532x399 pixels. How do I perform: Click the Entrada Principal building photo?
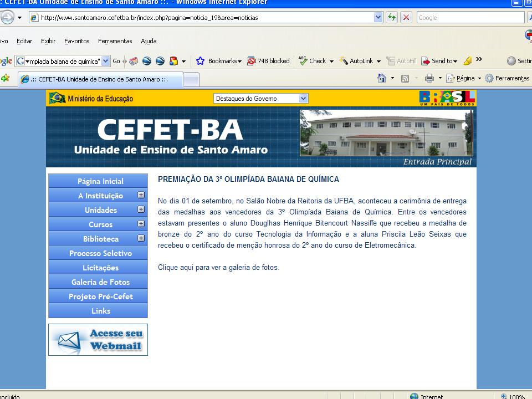(386, 133)
